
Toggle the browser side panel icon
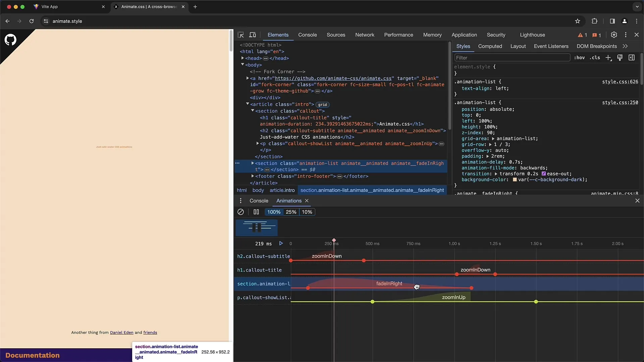click(612, 21)
